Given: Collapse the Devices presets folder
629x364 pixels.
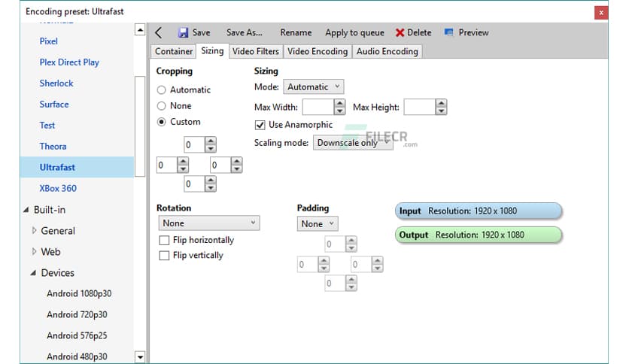Looking at the screenshot, I should coord(33,272).
